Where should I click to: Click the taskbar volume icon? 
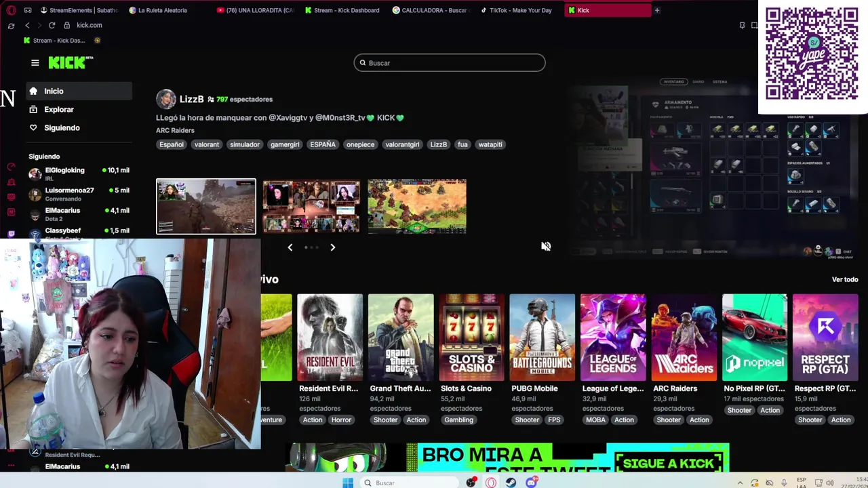click(x=830, y=483)
